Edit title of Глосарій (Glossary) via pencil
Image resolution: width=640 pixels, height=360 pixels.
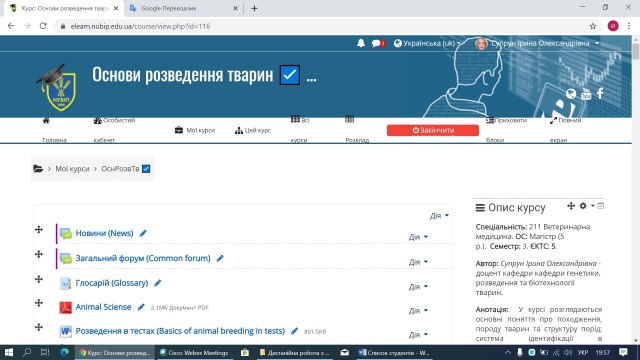point(158,283)
